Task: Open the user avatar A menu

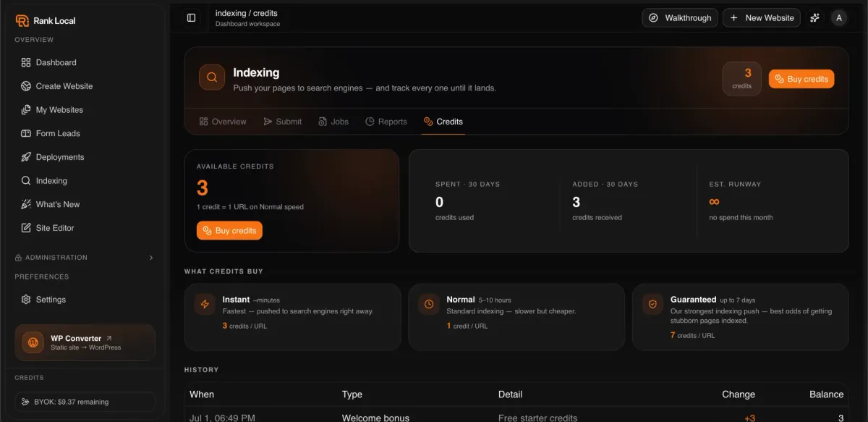Action: click(839, 18)
